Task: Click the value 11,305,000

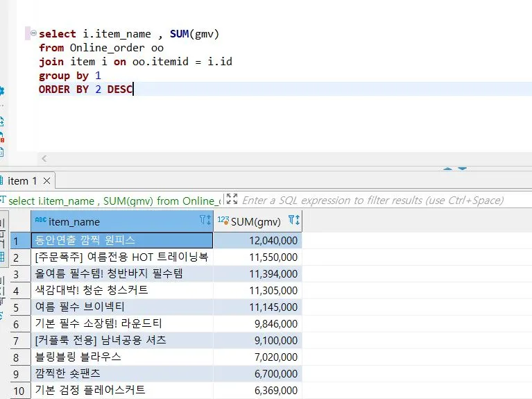Action: (x=273, y=290)
